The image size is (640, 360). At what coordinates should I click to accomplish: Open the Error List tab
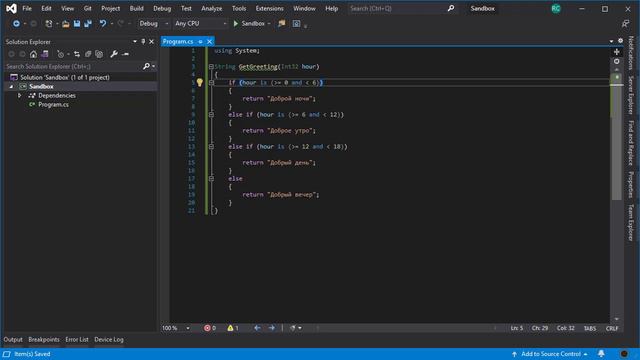[x=77, y=339]
